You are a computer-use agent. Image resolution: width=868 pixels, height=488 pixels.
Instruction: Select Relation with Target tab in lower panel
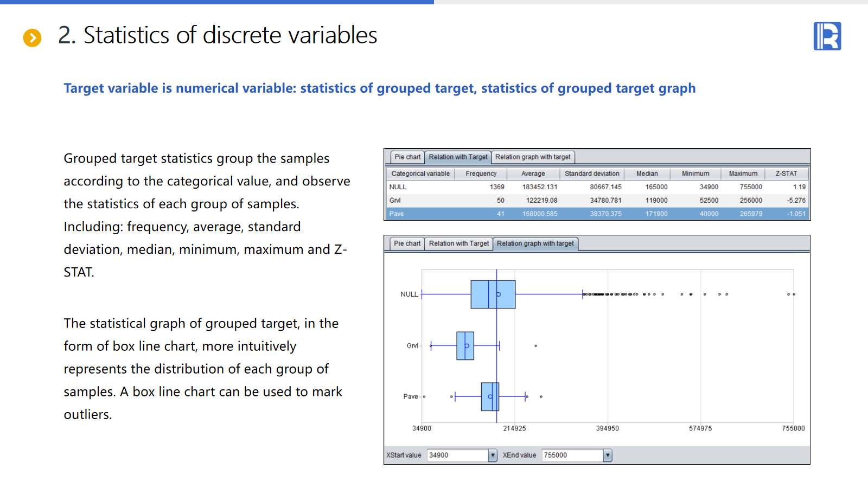point(458,243)
